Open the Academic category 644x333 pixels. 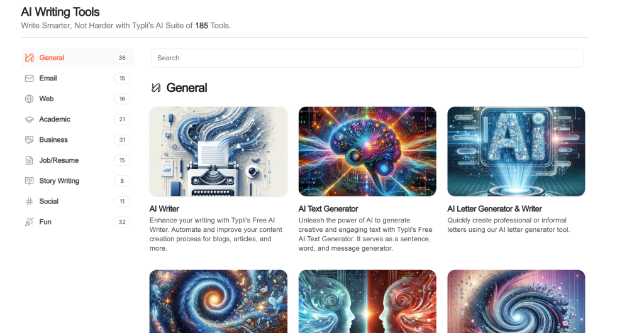point(77,119)
